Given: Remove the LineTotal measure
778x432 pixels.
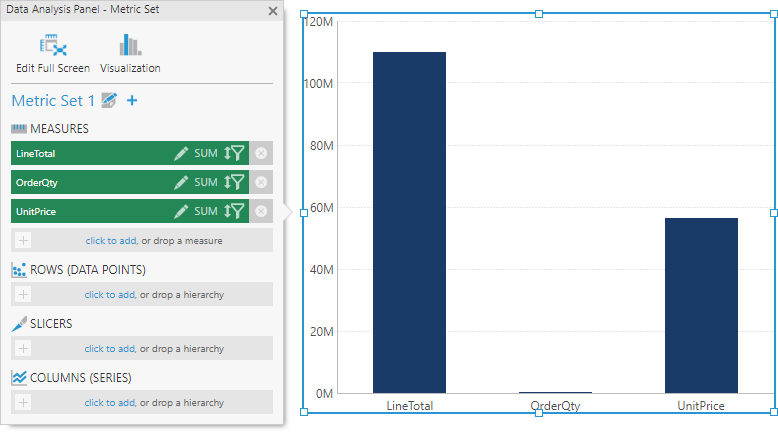Looking at the screenshot, I should (x=261, y=153).
